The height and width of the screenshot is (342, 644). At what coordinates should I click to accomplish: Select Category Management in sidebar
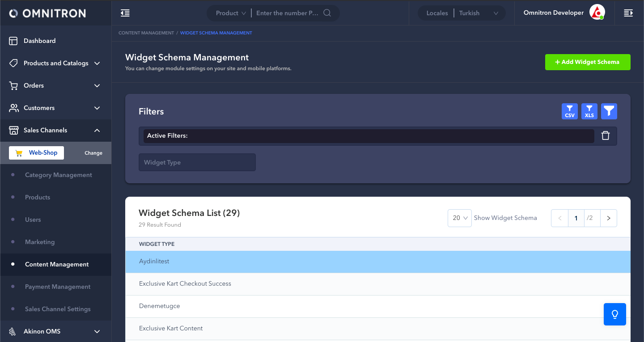[x=58, y=175]
